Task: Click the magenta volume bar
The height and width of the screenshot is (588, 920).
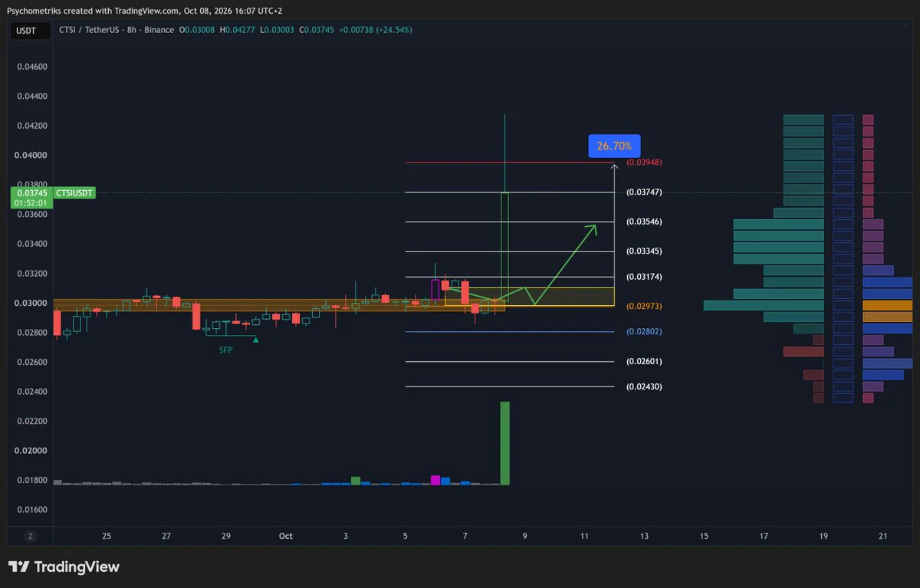Action: pos(435,480)
